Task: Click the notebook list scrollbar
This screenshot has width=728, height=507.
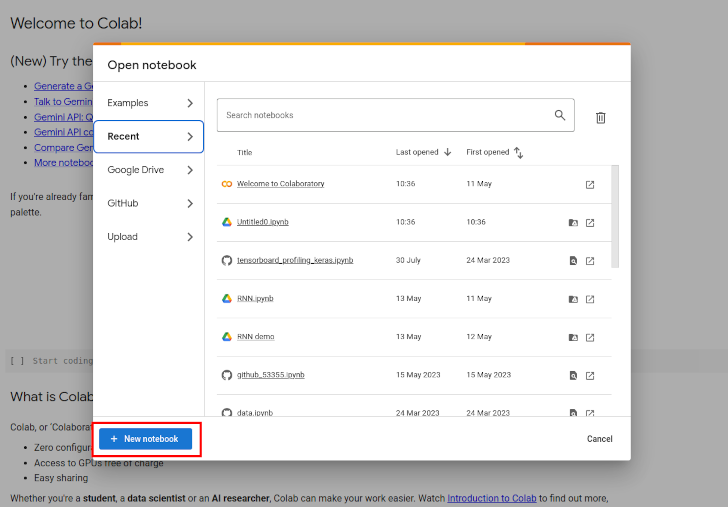Action: 615,216
